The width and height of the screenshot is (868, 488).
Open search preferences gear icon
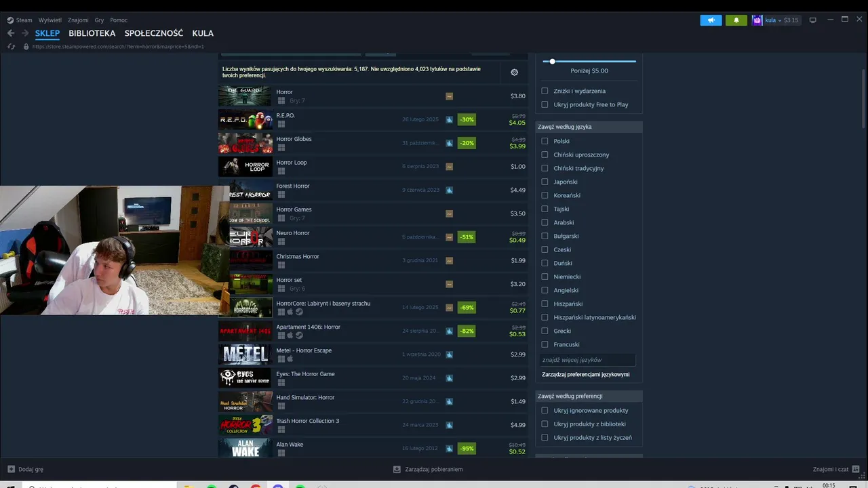pos(514,73)
